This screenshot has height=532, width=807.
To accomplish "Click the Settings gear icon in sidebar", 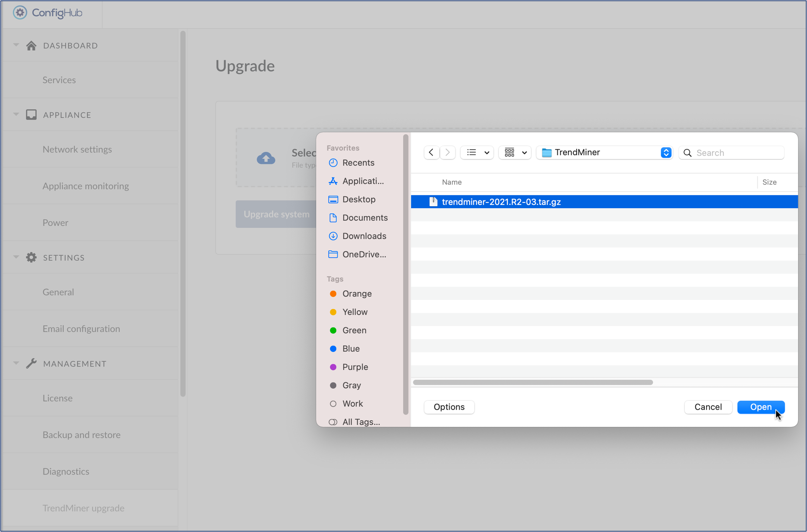I will (x=31, y=257).
